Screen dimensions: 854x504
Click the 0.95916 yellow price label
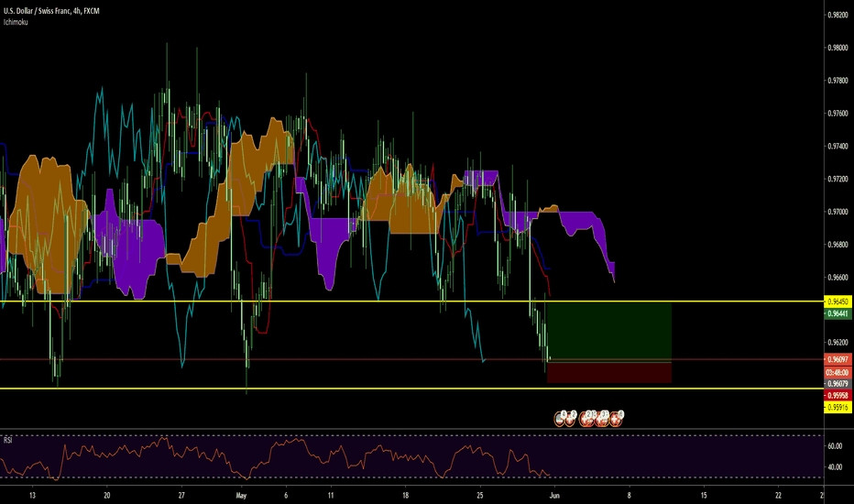(838, 408)
